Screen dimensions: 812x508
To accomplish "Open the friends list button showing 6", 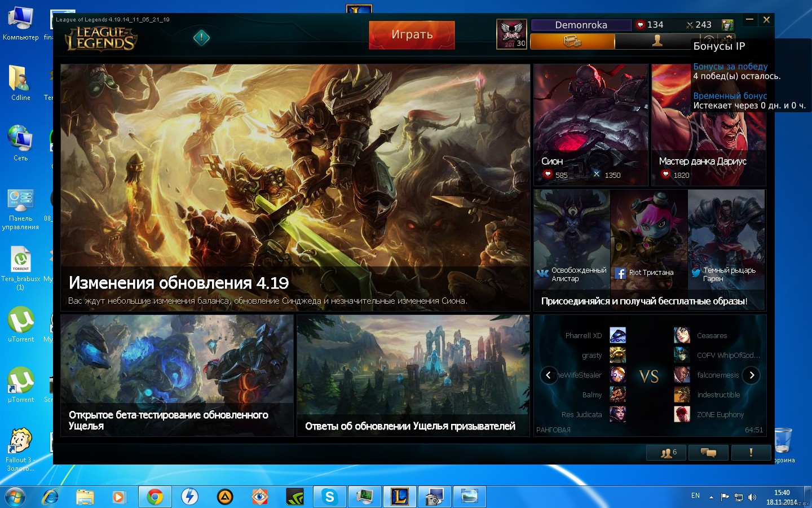I will coord(666,453).
